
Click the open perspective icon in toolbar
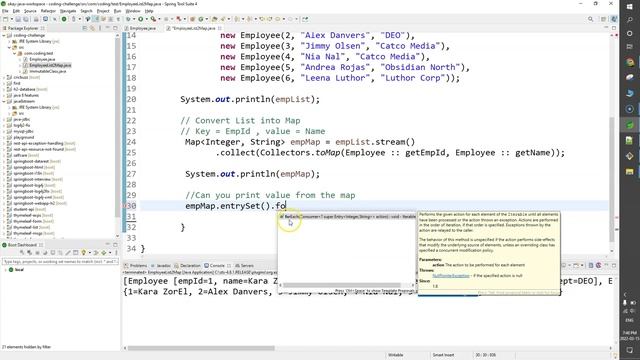[604, 19]
